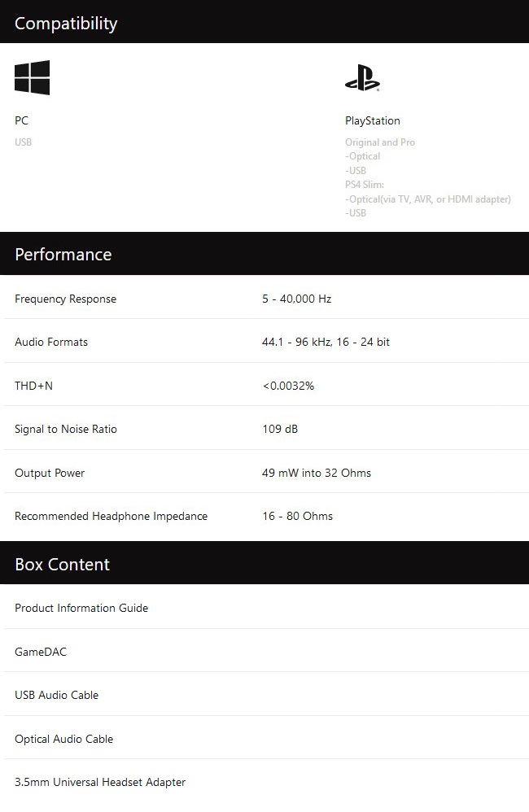Click the PS4 Slim text line
This screenshot has height=812, width=529.
click(x=365, y=185)
